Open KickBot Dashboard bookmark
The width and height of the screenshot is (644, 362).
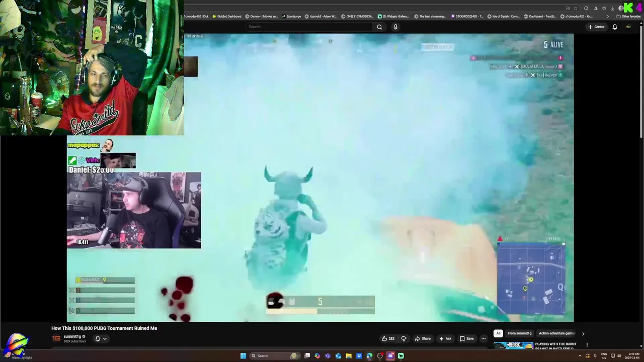coord(227,16)
